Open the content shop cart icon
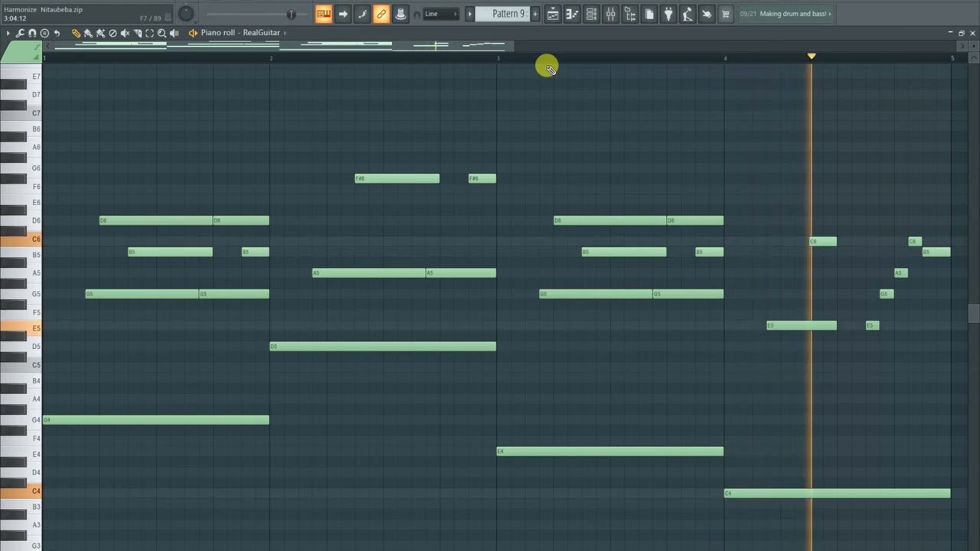Image resolution: width=980 pixels, height=551 pixels. point(725,14)
